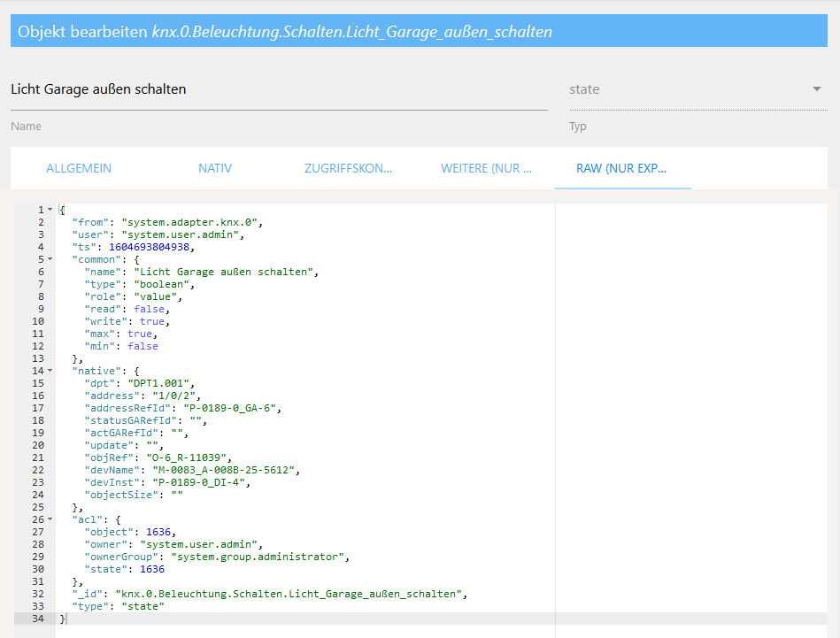Click the "address": "1/0/2" line
This screenshot has height=638, width=840.
point(143,396)
